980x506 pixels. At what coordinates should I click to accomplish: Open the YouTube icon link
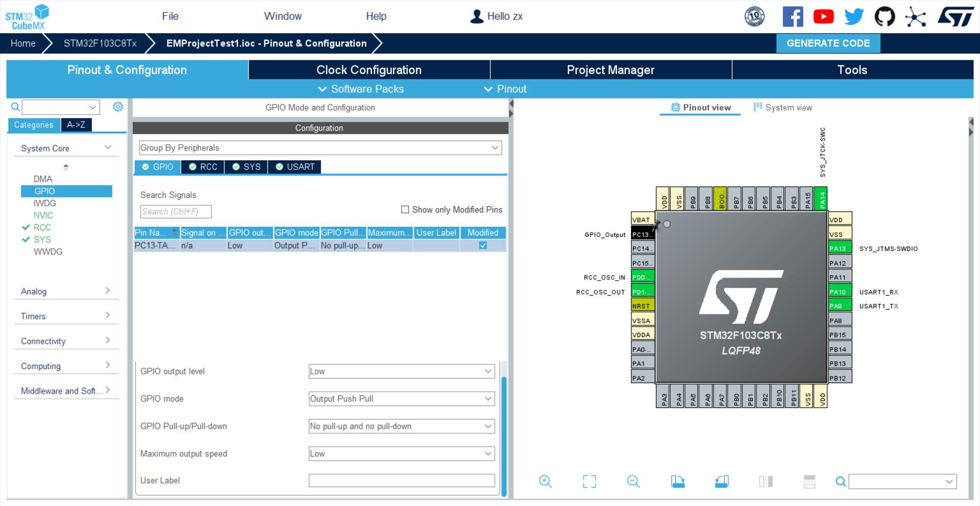(823, 16)
